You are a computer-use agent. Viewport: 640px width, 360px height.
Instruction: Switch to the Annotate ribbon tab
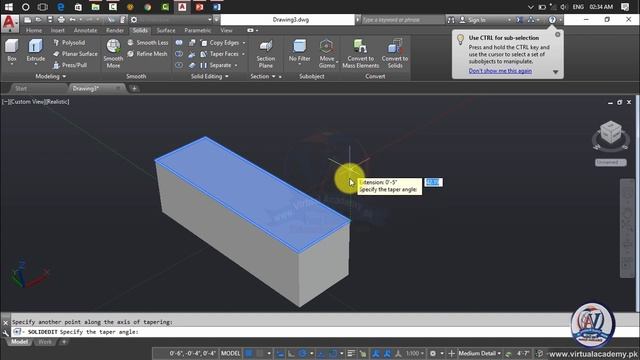(85, 30)
